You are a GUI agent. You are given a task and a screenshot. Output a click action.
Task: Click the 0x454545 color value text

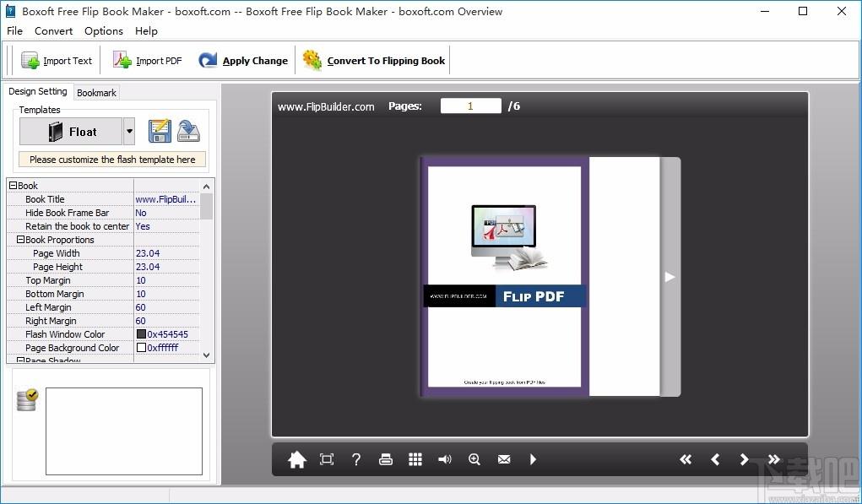pyautogui.click(x=168, y=334)
